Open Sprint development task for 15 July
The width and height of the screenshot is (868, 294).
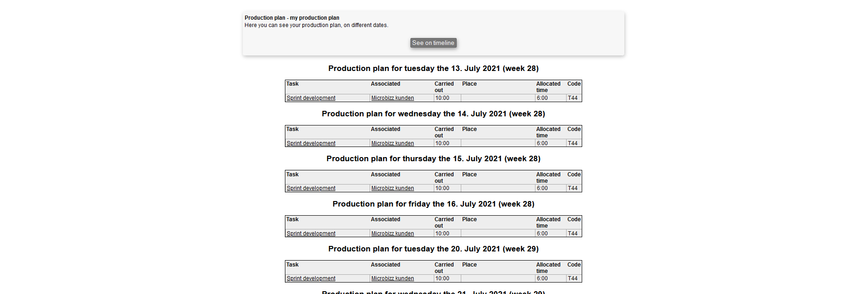point(311,188)
